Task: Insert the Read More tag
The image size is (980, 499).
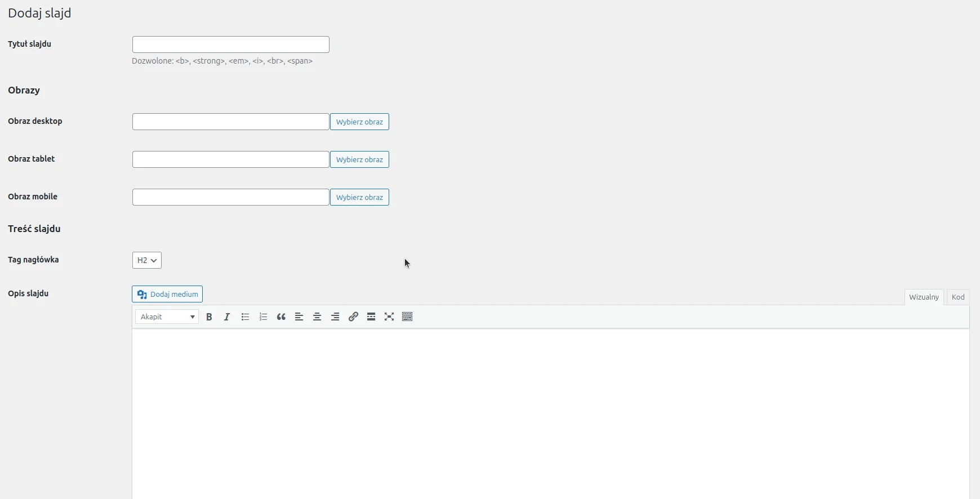Action: 371,317
